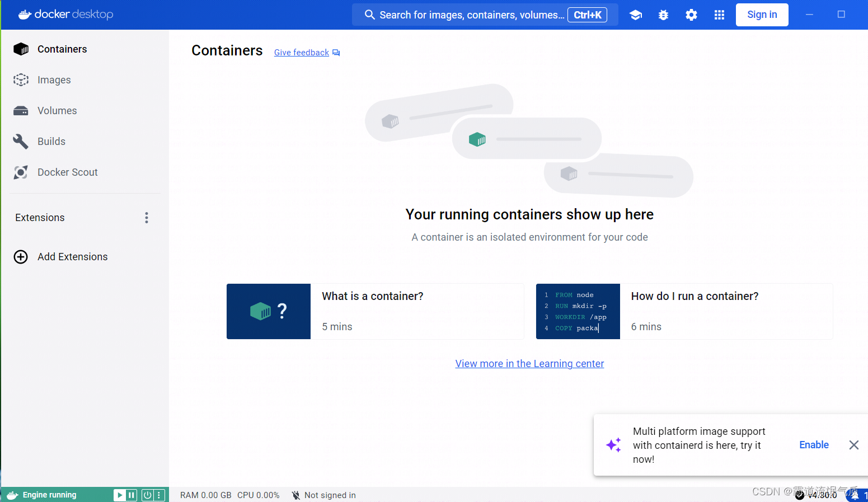Click the Images sidebar icon

pyautogui.click(x=21, y=80)
